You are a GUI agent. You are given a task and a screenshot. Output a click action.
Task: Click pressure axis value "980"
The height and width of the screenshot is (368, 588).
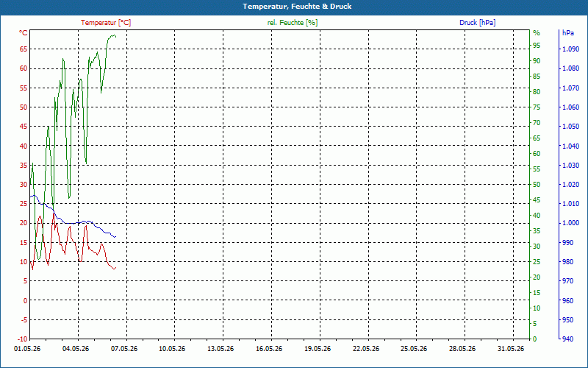tap(567, 262)
